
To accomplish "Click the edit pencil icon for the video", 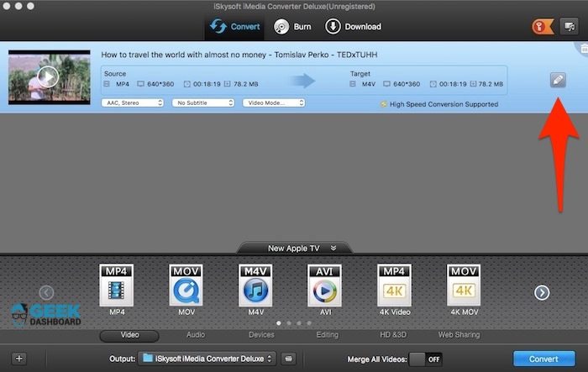I will [558, 80].
